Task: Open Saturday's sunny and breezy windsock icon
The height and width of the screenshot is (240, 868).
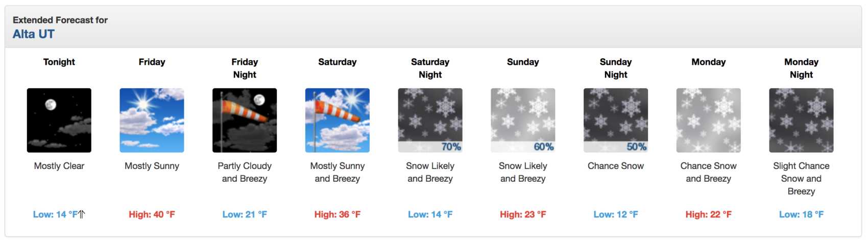Action: [337, 121]
